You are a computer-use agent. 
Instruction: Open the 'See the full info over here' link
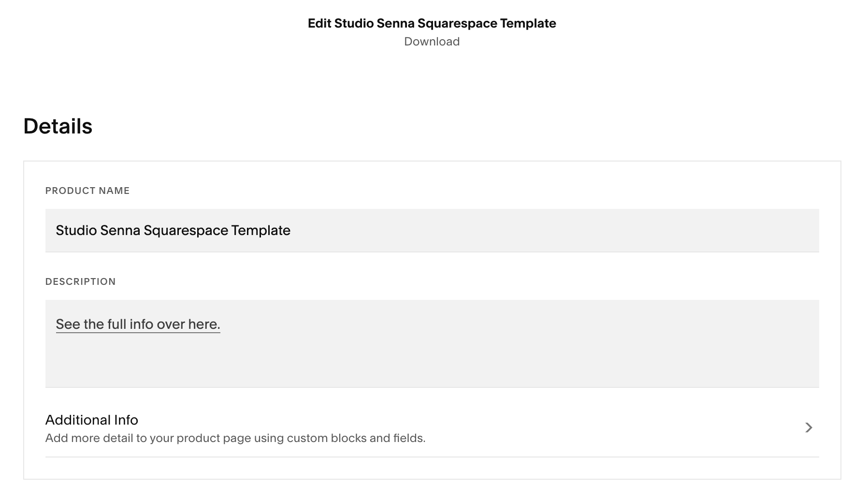[138, 324]
